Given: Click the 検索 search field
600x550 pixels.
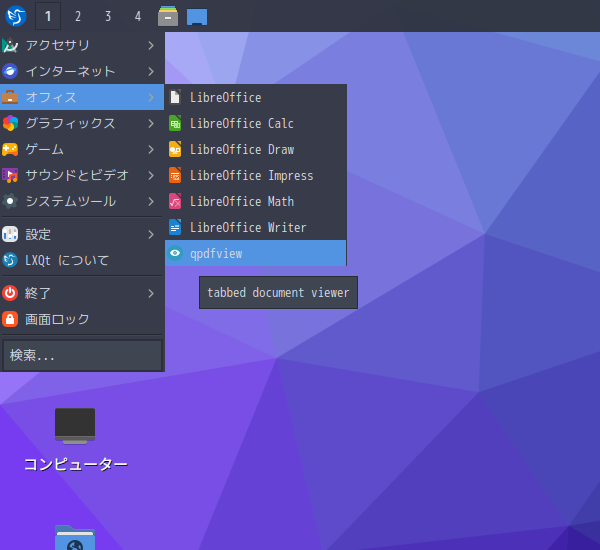Looking at the screenshot, I should click(82, 355).
